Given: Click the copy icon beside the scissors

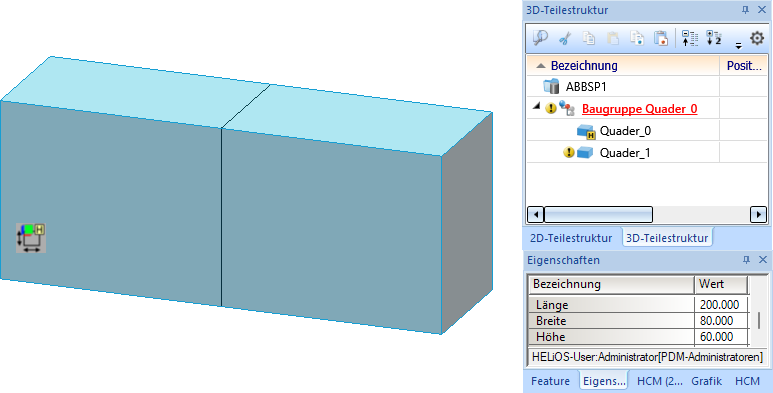Looking at the screenshot, I should click(589, 38).
